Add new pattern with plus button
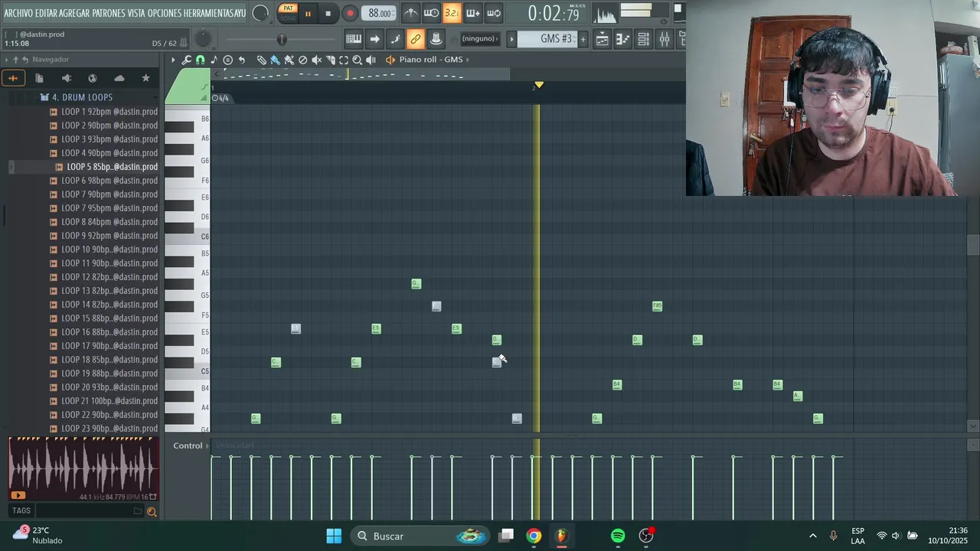The image size is (980, 551). point(583,39)
